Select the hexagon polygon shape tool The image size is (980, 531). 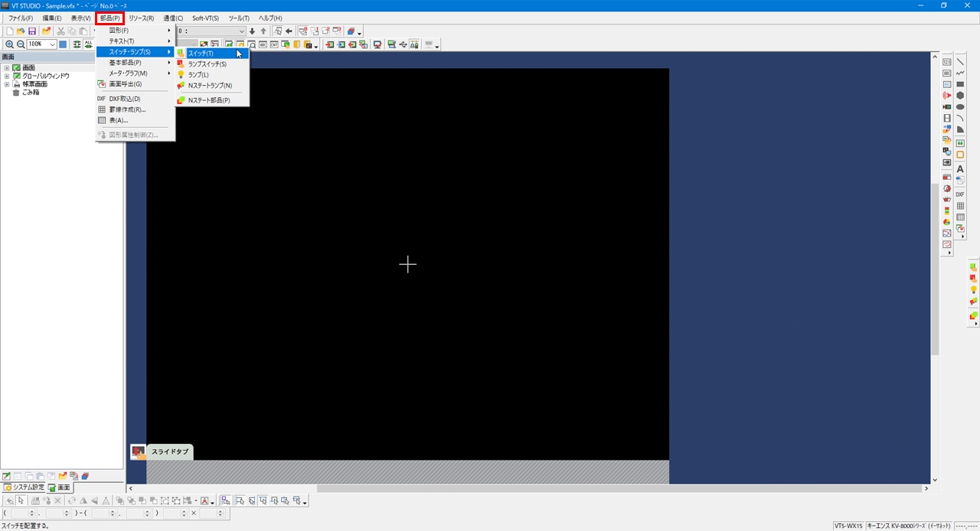pos(960,96)
